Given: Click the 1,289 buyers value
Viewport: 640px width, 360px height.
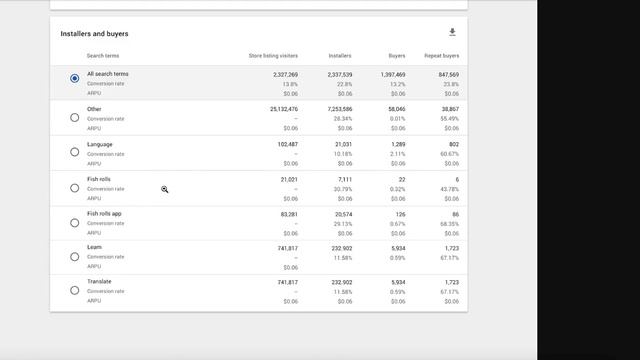Looking at the screenshot, I should pos(398,144).
